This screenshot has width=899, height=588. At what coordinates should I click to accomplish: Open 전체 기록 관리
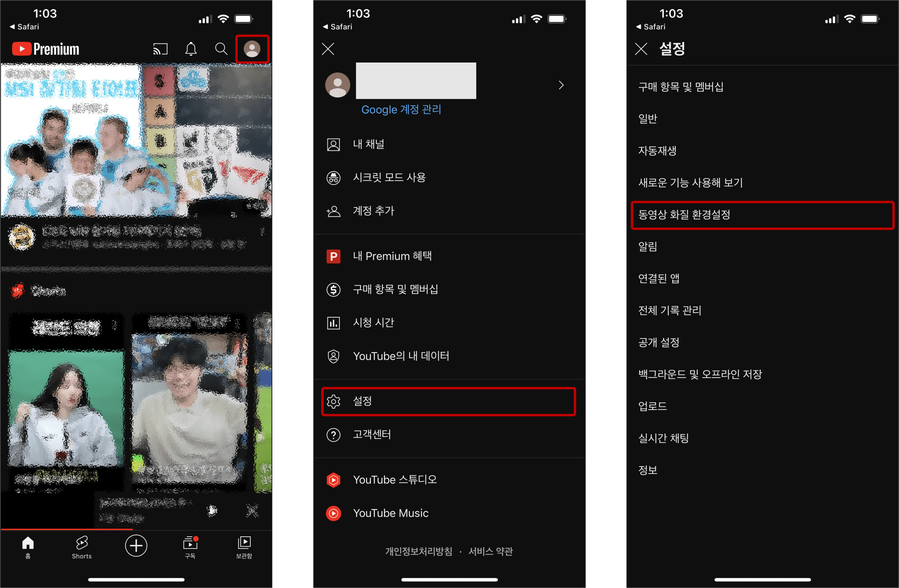coord(762,310)
